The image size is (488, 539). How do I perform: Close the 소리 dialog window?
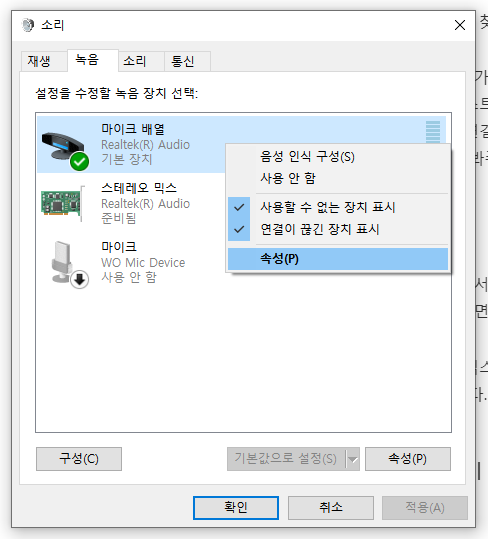point(459,25)
